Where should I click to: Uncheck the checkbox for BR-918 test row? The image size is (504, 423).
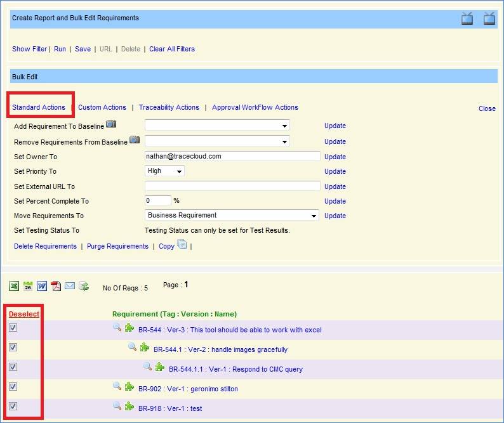pyautogui.click(x=13, y=407)
